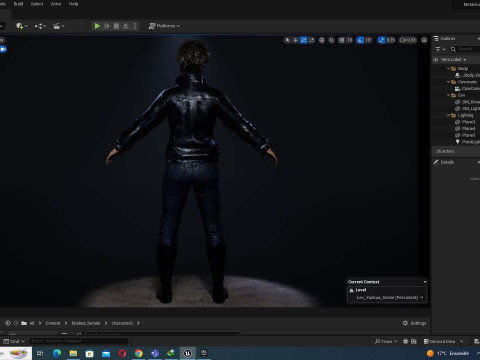Select the PointLight actor in Outliner
The image size is (480, 360).
pyautogui.click(x=467, y=142)
